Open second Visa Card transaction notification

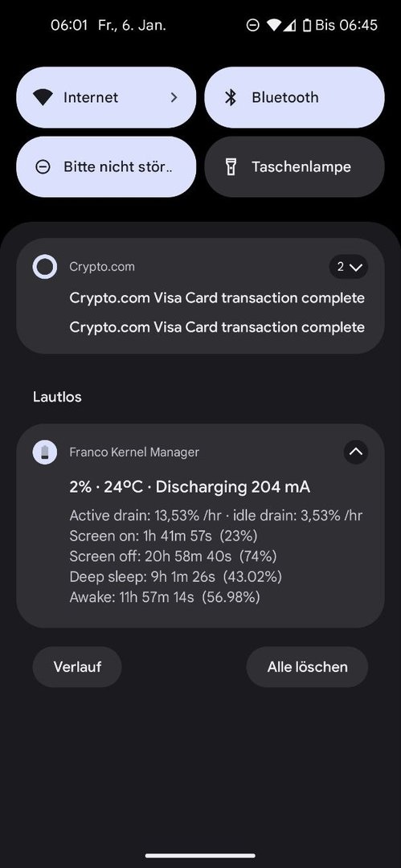pos(217,327)
